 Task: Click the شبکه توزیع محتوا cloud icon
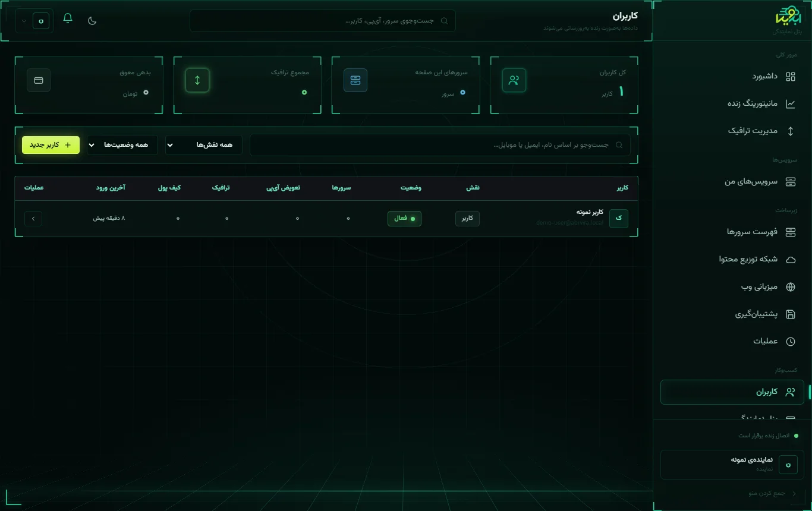[791, 260]
